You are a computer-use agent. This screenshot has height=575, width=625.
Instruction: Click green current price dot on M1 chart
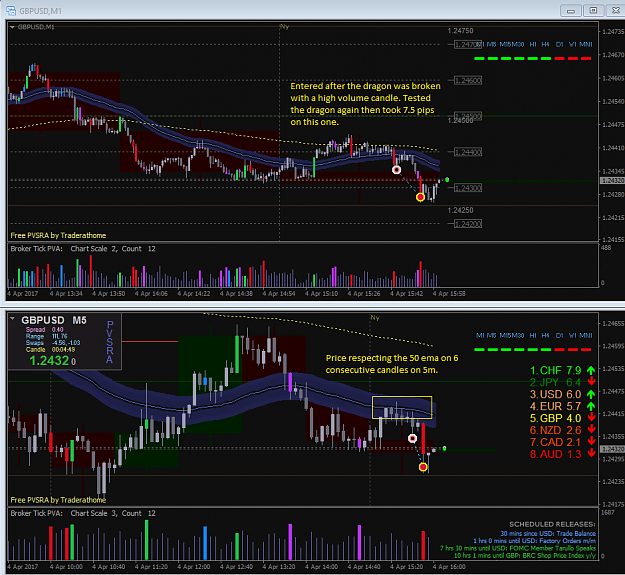point(447,180)
